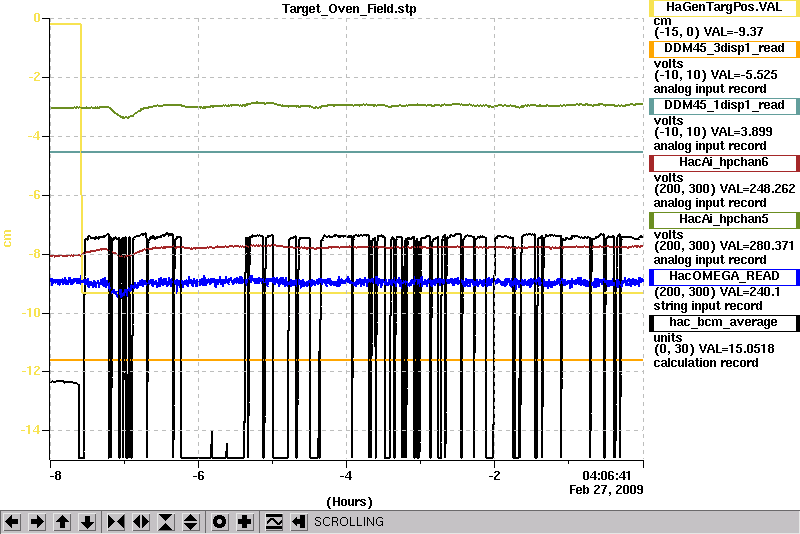Select the DDM45_3disp1_read legend entry
This screenshot has height=534, width=800.
[x=724, y=48]
